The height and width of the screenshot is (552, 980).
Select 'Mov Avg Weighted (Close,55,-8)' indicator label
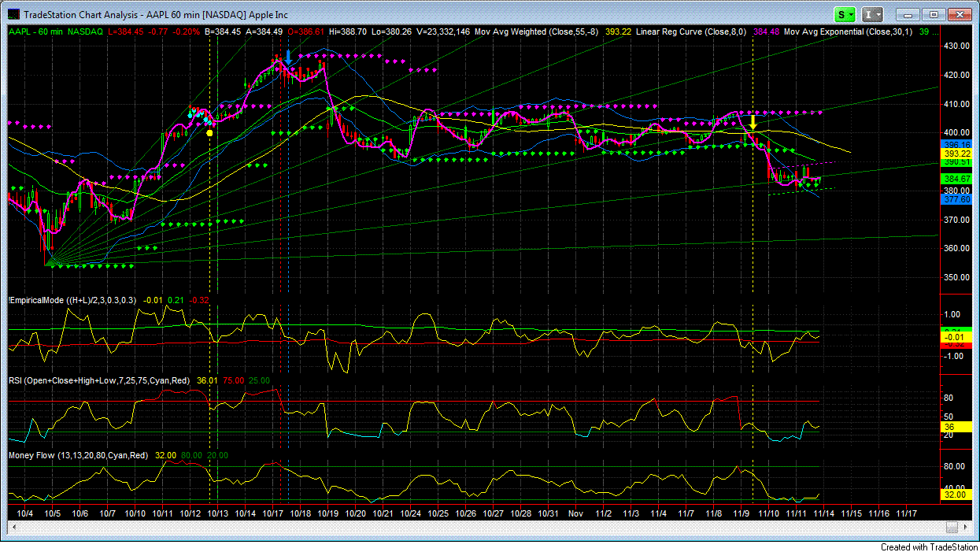click(535, 32)
